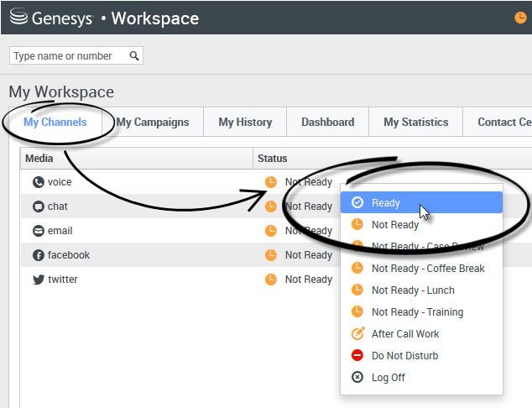Select After Call Work status
This screenshot has width=532, height=408.
405,334
